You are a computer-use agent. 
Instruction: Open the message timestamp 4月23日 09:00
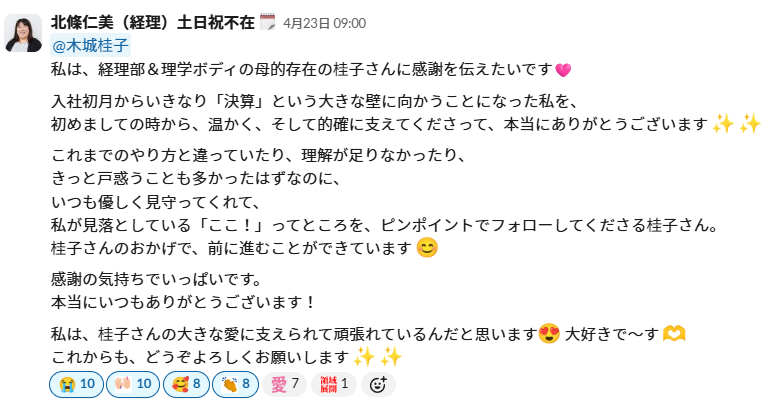(x=324, y=23)
